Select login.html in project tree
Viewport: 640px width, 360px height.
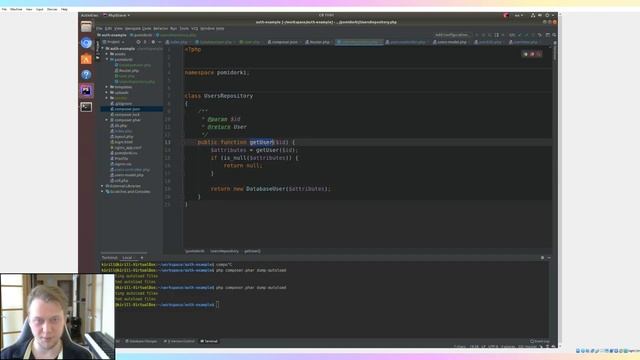coord(124,142)
